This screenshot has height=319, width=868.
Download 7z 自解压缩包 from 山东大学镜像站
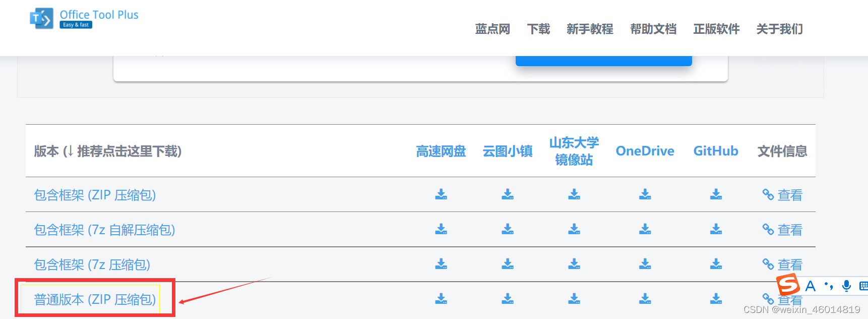574,230
